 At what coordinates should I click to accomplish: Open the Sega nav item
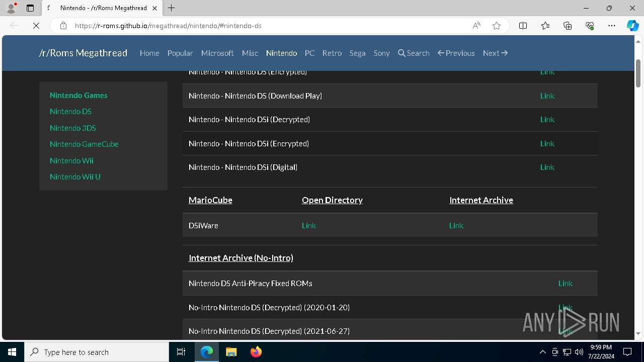358,53
